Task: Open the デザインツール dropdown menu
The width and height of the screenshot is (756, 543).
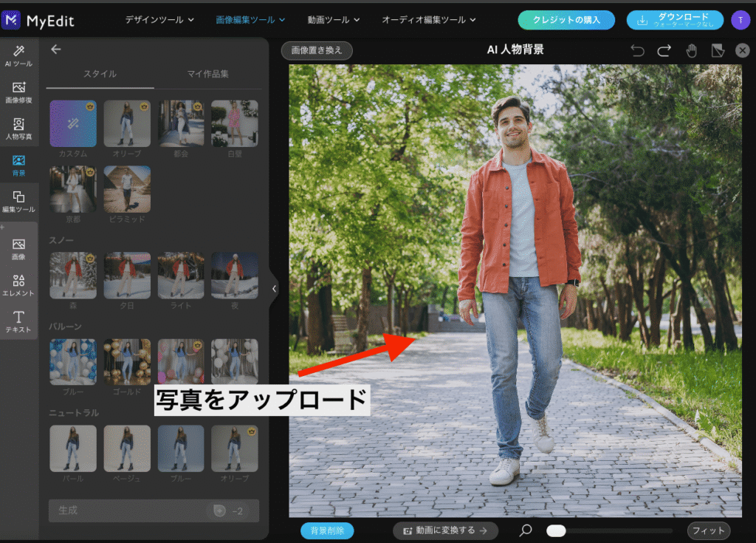Action: [159, 20]
